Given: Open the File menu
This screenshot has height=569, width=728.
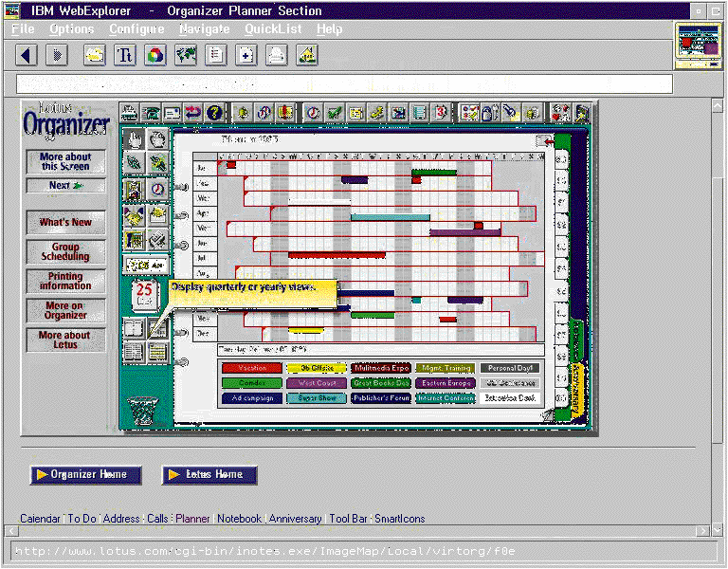Looking at the screenshot, I should (x=23, y=28).
